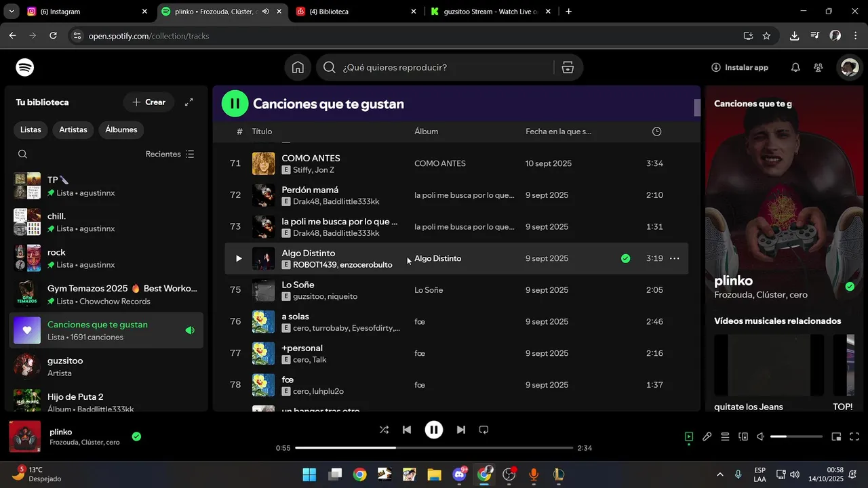Open Gym Temazos 2025 playlist

pos(106,294)
